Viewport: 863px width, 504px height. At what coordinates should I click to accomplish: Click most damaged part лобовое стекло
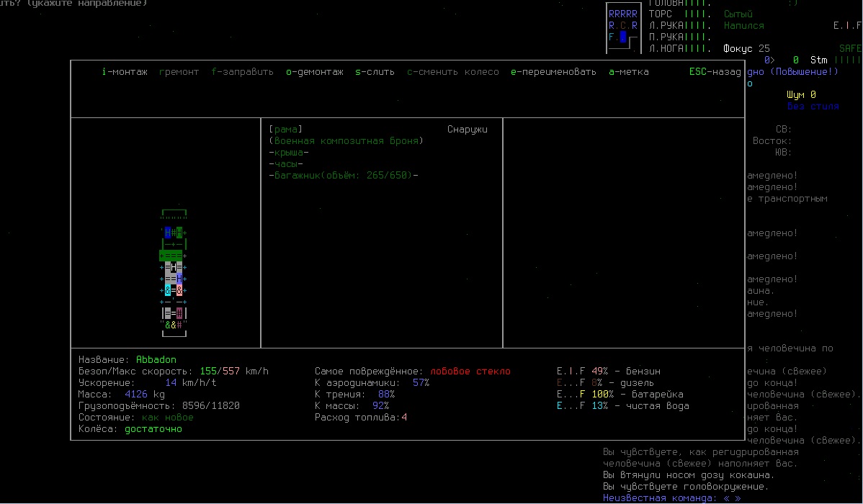pos(470,372)
